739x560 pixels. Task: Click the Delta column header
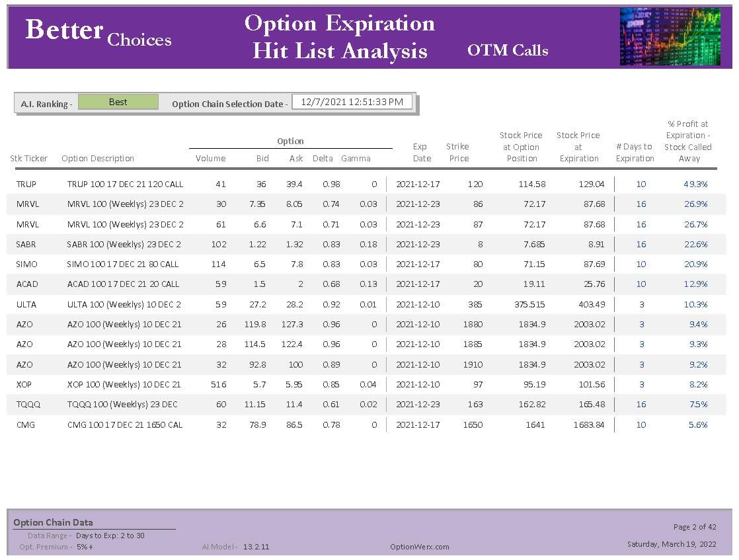(323, 159)
